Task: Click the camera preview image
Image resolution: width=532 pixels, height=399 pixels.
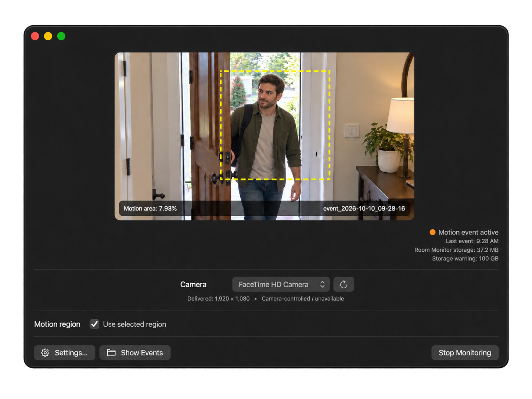Action: click(x=265, y=136)
